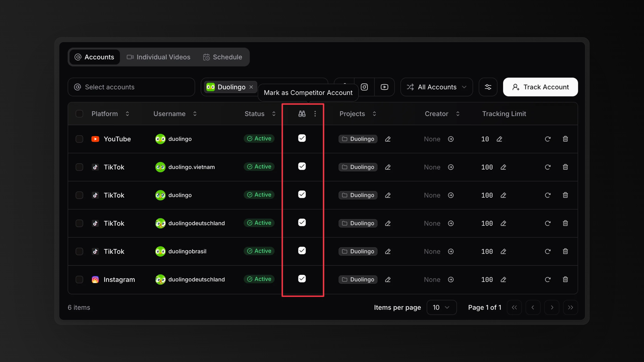Assign creator for TikTok duolingodeutschland row
The image size is (644, 362).
pyautogui.click(x=451, y=223)
